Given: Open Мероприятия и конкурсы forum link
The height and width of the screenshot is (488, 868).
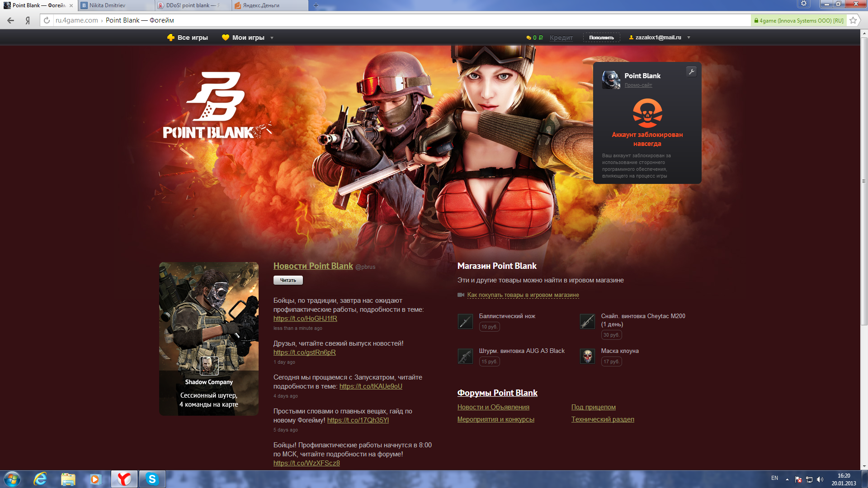Looking at the screenshot, I should tap(495, 419).
